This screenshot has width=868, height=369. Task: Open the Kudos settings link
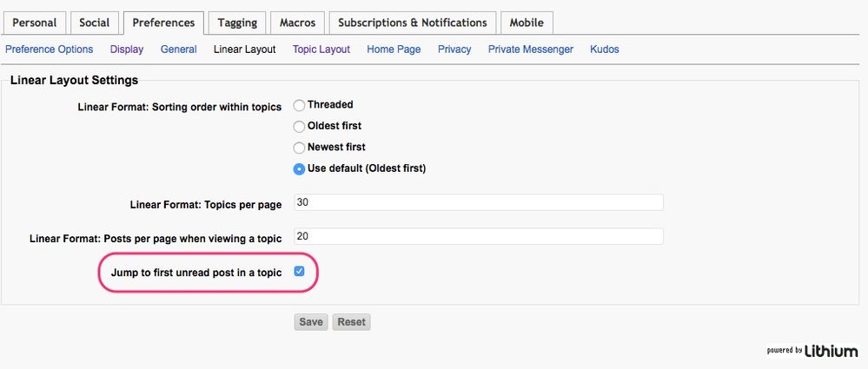click(x=605, y=49)
